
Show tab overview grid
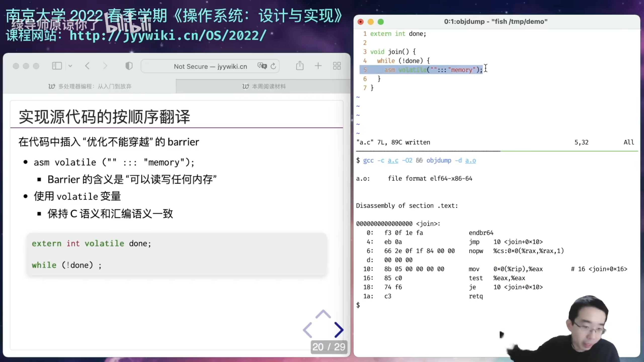(x=337, y=66)
